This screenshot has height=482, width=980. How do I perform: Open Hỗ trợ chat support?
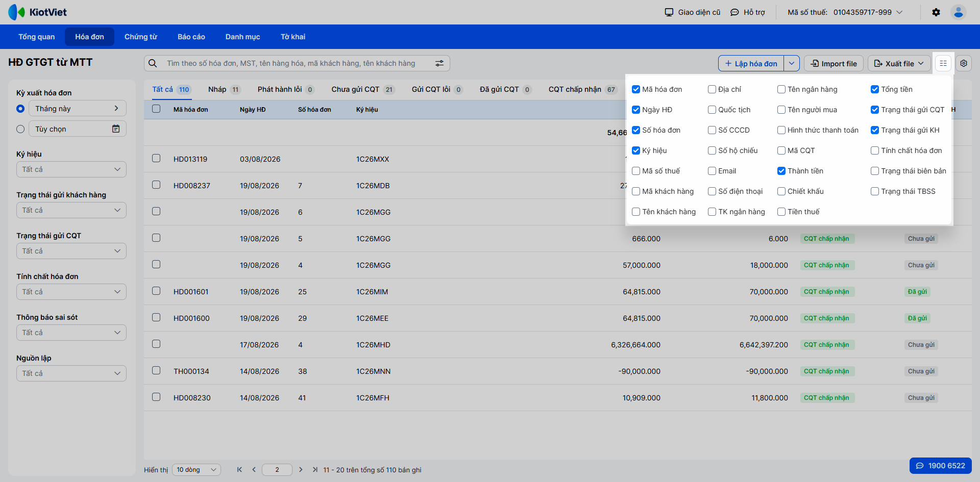click(x=748, y=12)
